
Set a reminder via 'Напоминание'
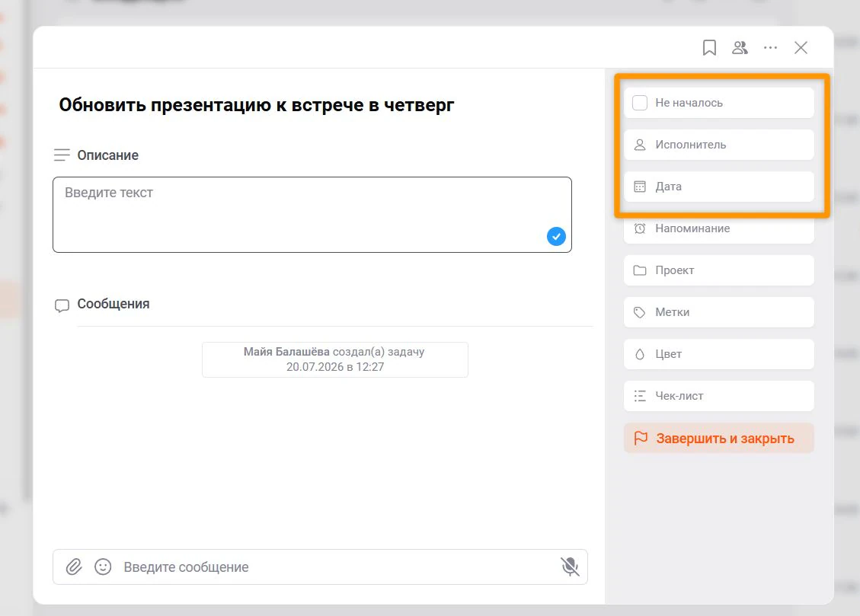(718, 228)
